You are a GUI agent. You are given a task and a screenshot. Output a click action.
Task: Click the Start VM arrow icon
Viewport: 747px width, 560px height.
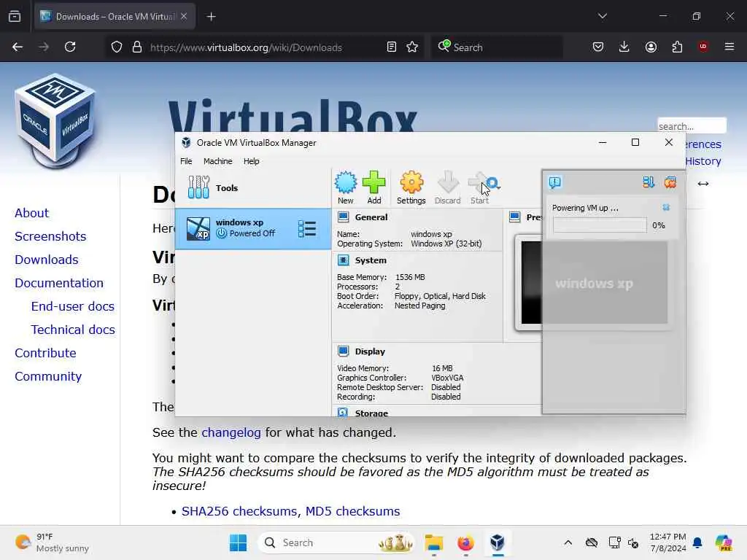[478, 182]
